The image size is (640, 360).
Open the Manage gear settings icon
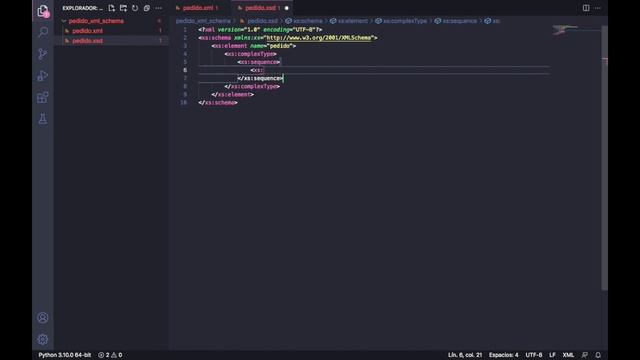pyautogui.click(x=43, y=339)
